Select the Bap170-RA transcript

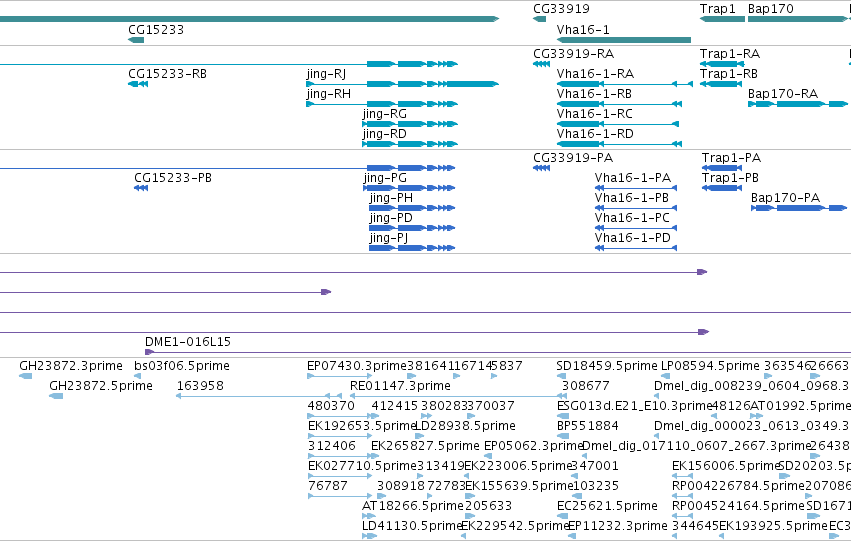[783, 94]
